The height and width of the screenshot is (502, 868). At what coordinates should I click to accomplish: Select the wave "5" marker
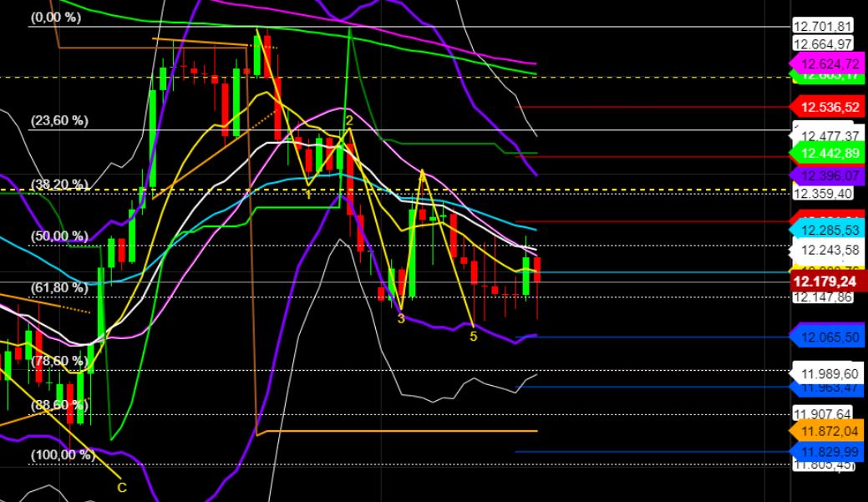tap(474, 336)
